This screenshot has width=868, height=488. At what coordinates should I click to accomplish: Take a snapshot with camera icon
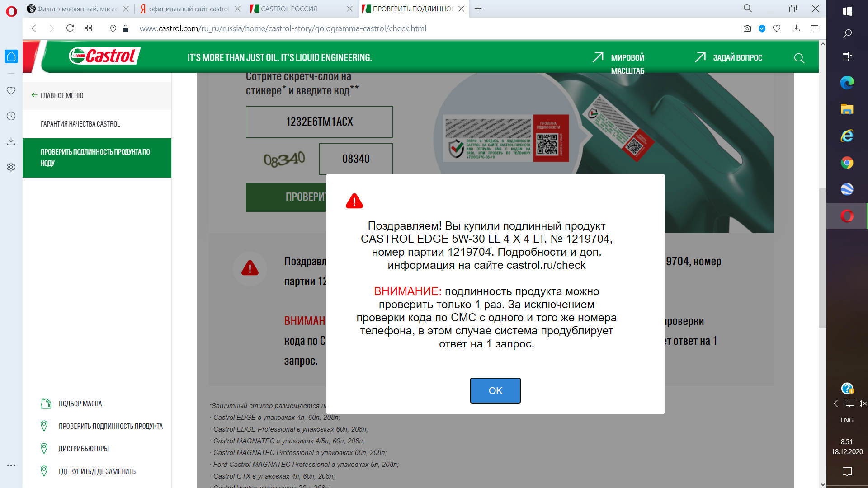pyautogui.click(x=747, y=28)
